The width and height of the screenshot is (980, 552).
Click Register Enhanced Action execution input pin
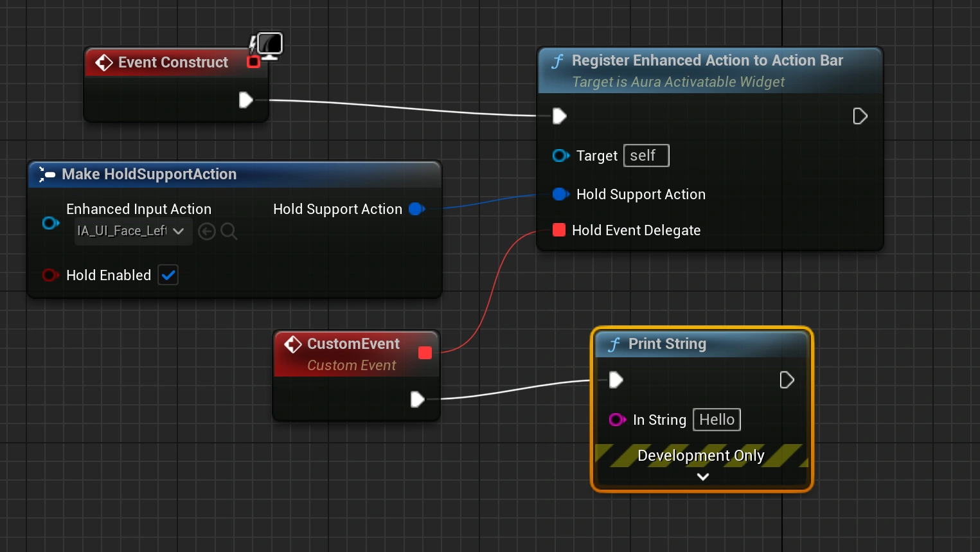click(559, 116)
